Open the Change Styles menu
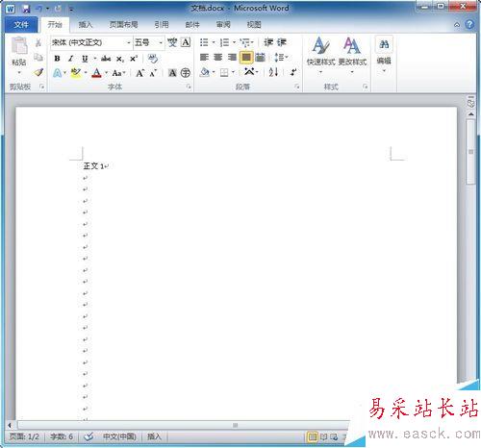 (352, 55)
